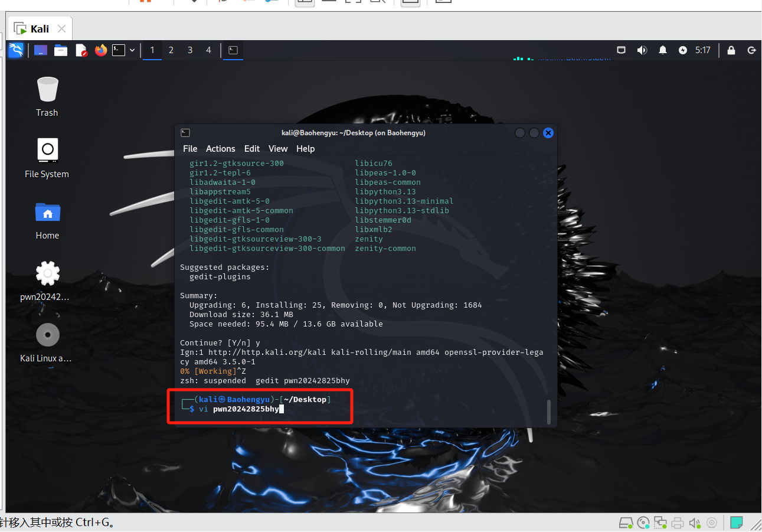Viewport: 762px width, 532px height.
Task: Click the show desktop panel icon
Action: coord(40,50)
